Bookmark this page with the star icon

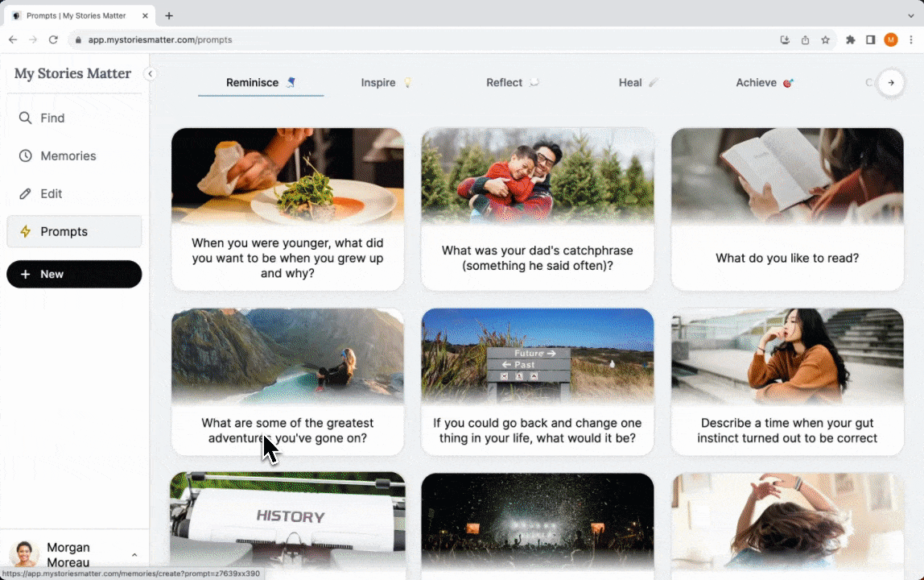point(825,39)
